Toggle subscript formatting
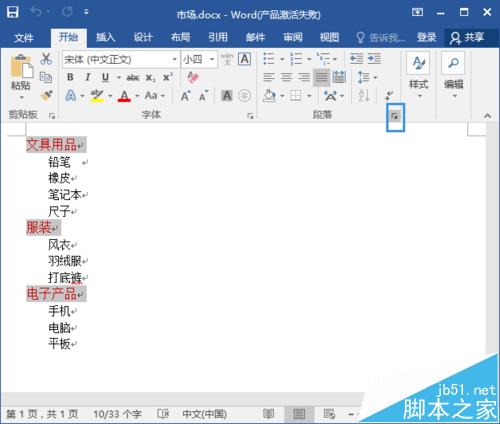500x424 pixels. [x=150, y=78]
